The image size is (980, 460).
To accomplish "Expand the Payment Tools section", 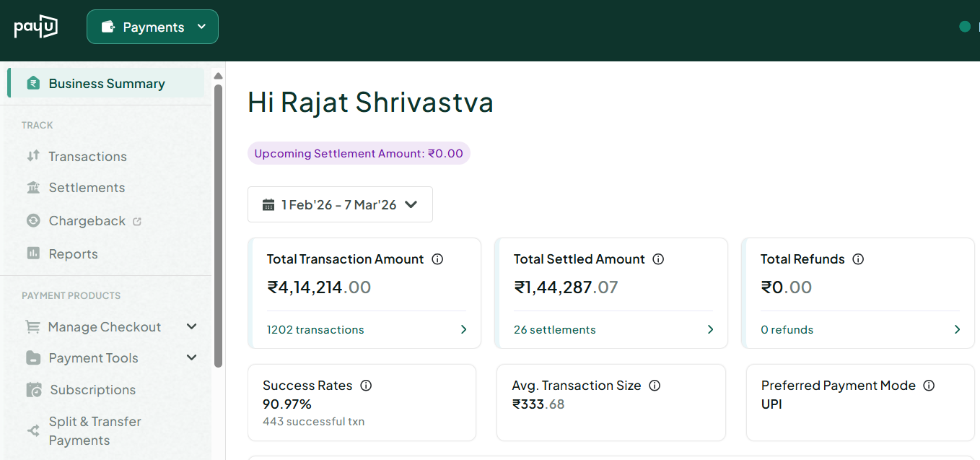I will coord(191,358).
